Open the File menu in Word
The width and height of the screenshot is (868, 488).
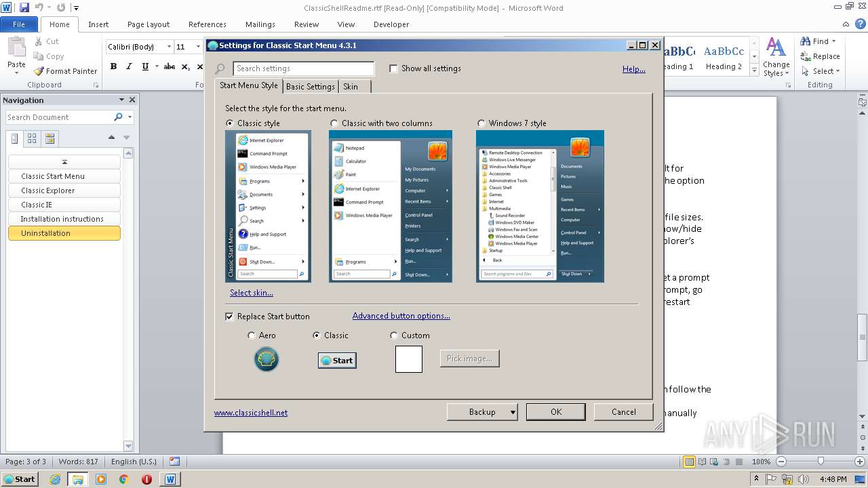19,24
